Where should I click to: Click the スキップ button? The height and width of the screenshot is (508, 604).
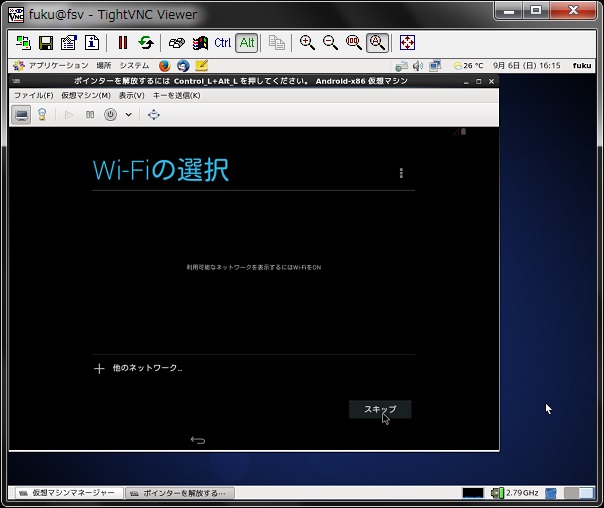pyautogui.click(x=380, y=409)
